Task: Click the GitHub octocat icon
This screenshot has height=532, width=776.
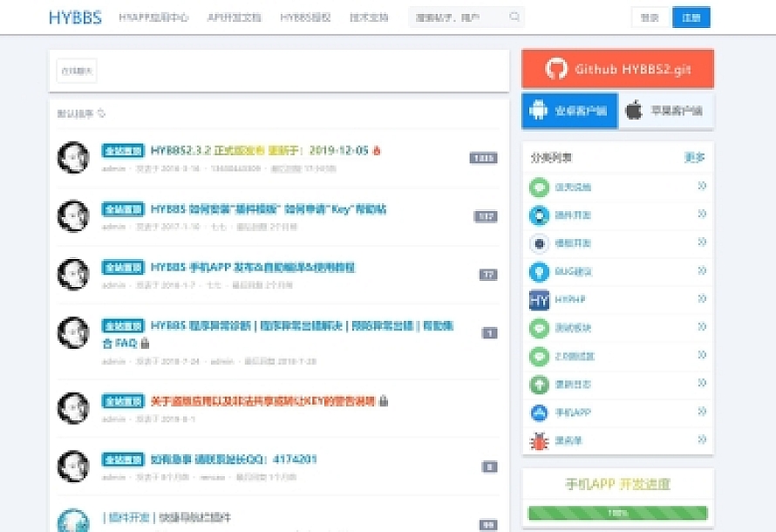Action: (x=556, y=69)
